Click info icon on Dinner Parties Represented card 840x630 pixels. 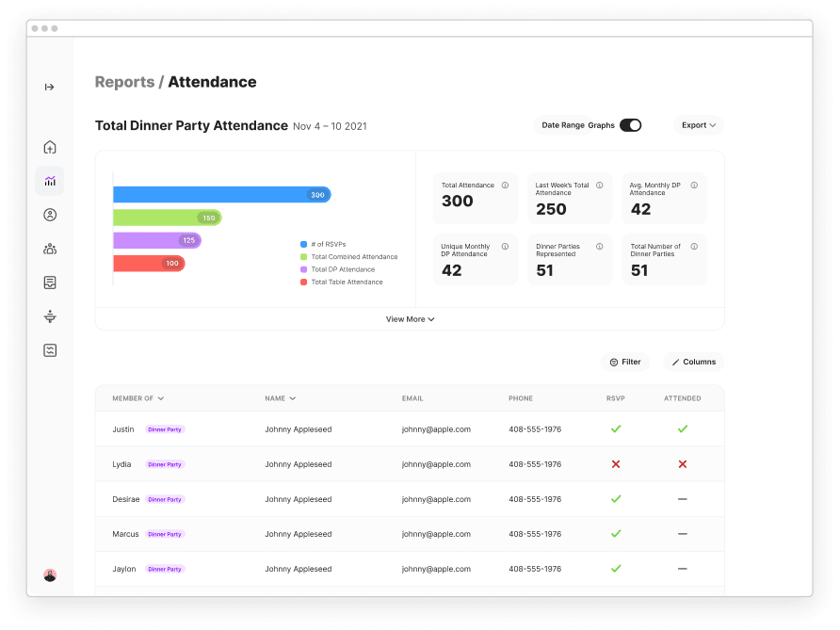click(599, 247)
